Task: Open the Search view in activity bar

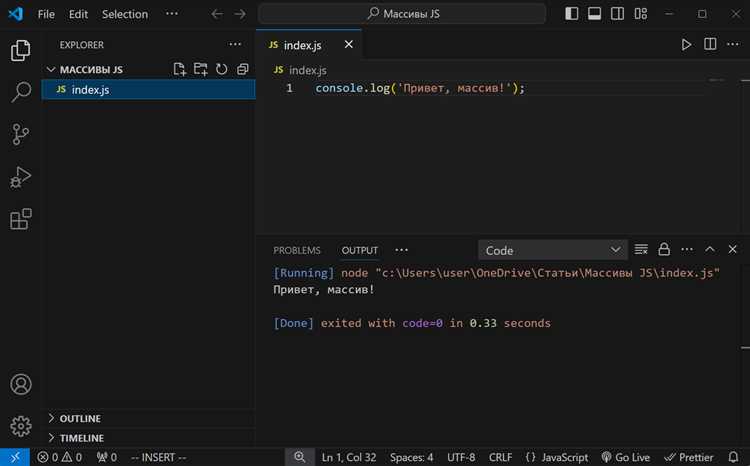Action: pos(21,92)
